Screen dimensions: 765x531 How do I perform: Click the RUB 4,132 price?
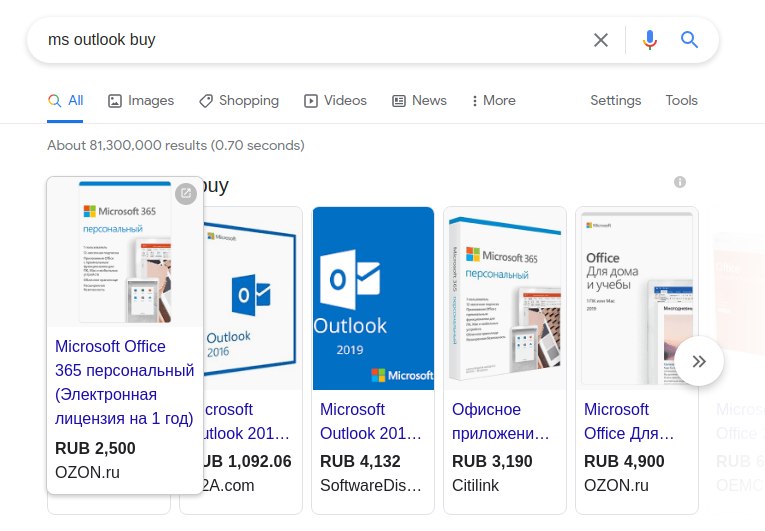(x=360, y=461)
